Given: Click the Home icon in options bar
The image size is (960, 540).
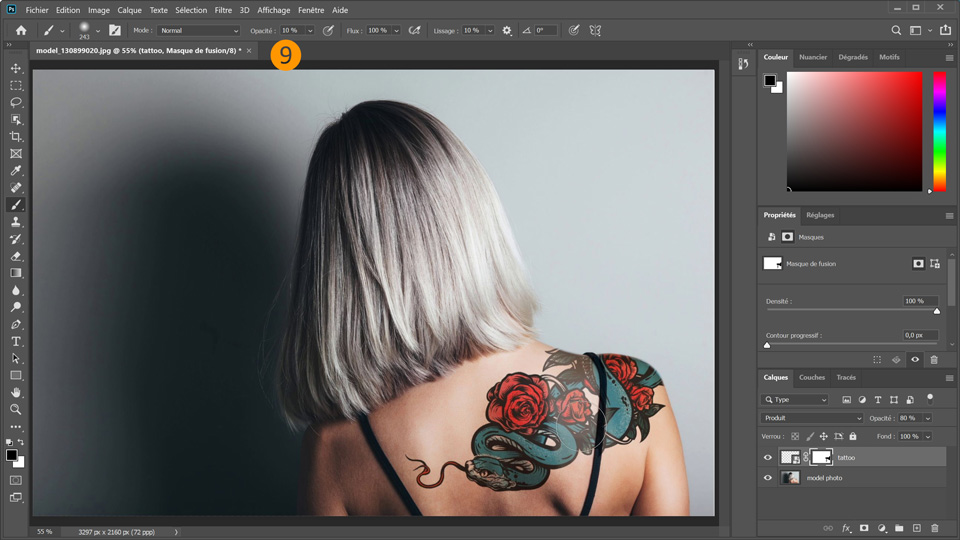Looking at the screenshot, I should coord(21,30).
